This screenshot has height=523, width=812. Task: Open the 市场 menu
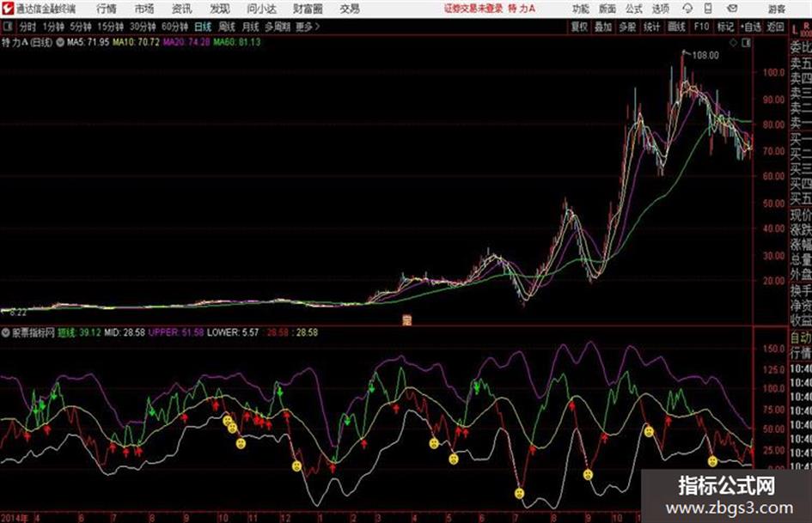[144, 9]
